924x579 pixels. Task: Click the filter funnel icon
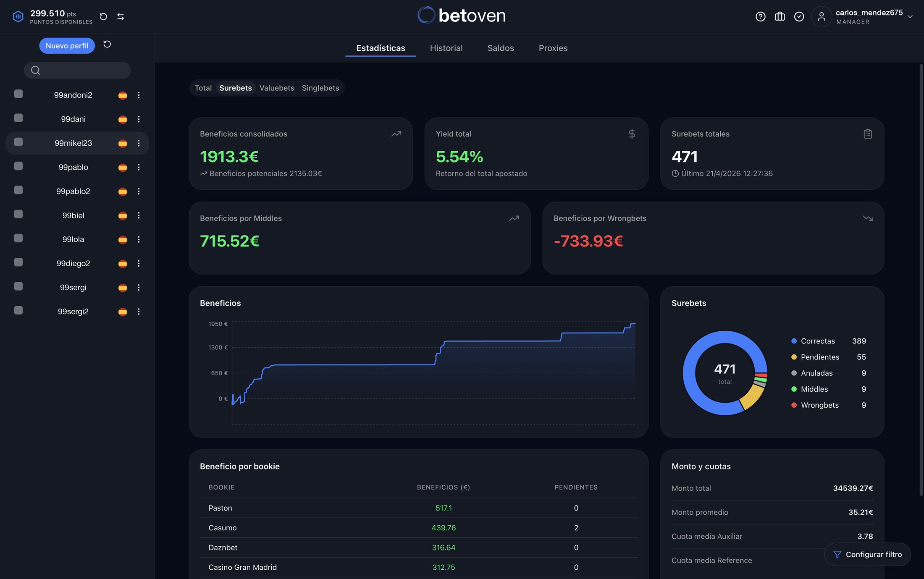837,555
